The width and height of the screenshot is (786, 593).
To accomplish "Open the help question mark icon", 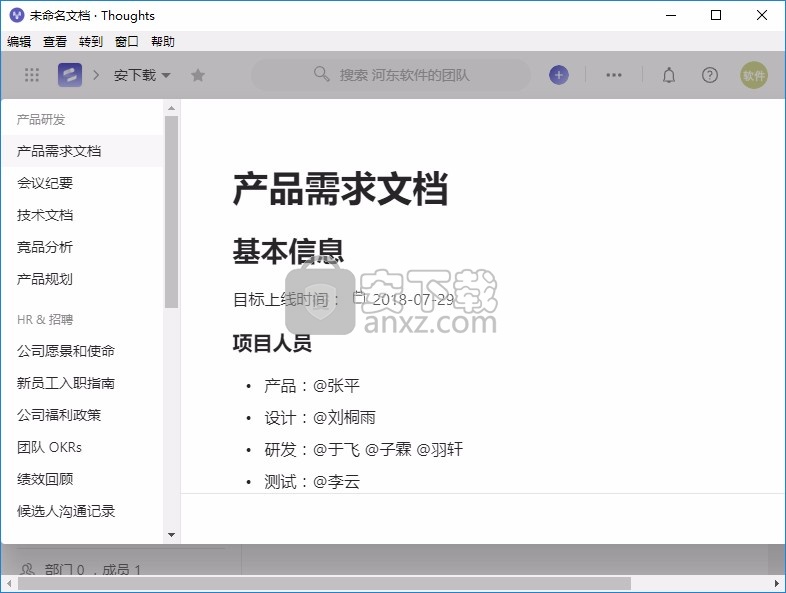I will click(709, 75).
